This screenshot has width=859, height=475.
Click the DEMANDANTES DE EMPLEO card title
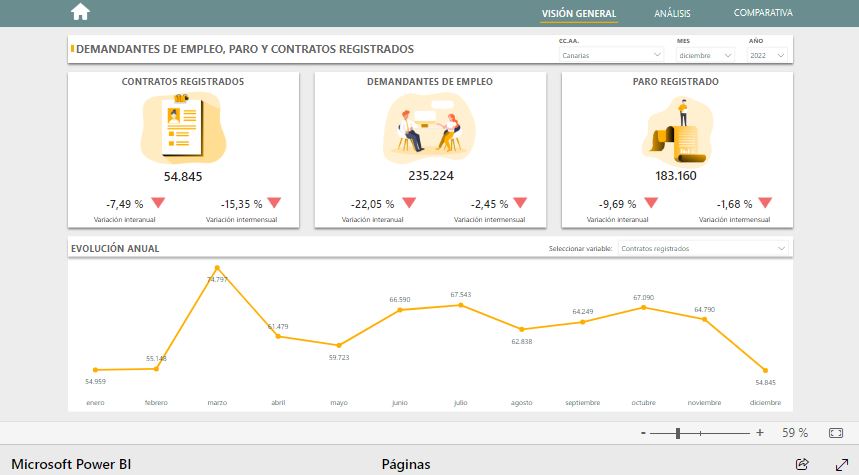click(x=430, y=82)
